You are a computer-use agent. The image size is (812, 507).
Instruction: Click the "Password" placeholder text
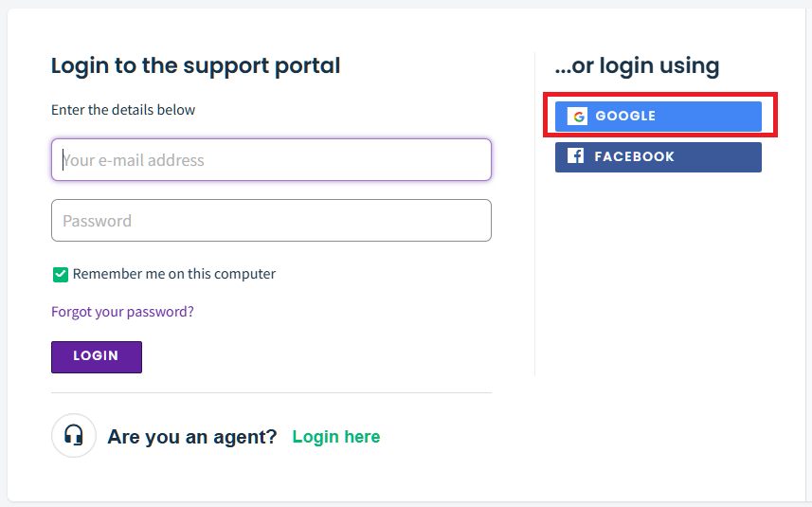[98, 221]
